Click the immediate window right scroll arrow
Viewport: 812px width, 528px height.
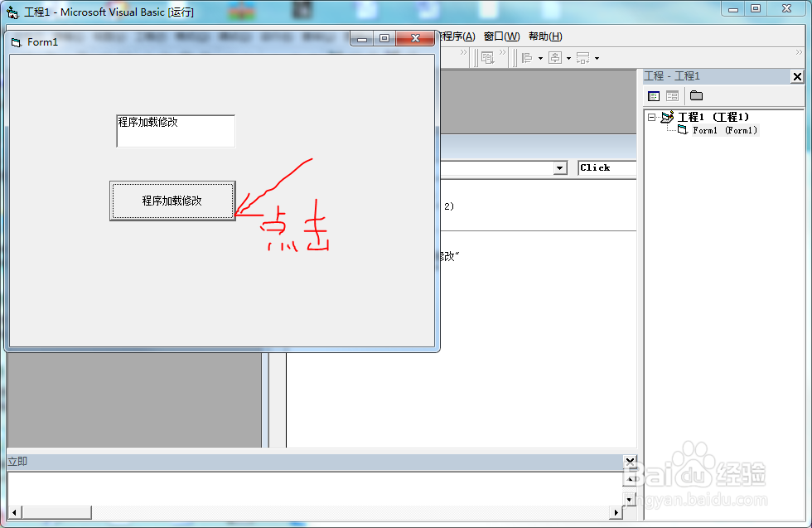click(x=616, y=512)
